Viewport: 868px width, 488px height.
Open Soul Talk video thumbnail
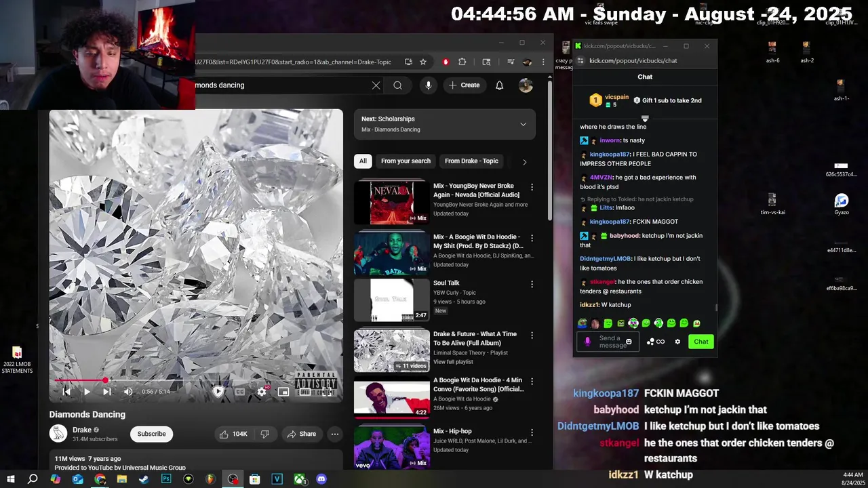391,300
